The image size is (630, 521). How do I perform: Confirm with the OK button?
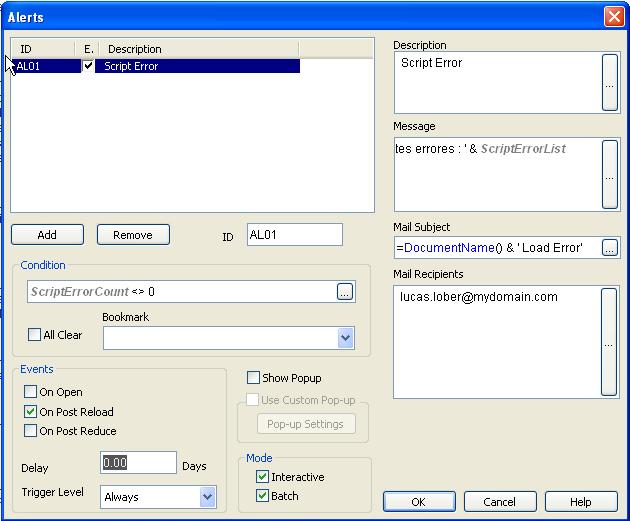coord(419,502)
